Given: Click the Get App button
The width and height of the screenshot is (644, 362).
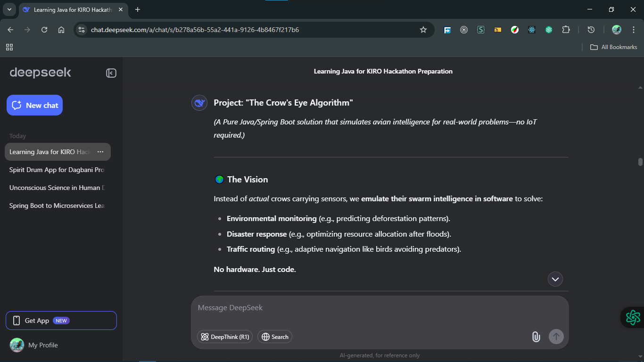Looking at the screenshot, I should tap(61, 321).
